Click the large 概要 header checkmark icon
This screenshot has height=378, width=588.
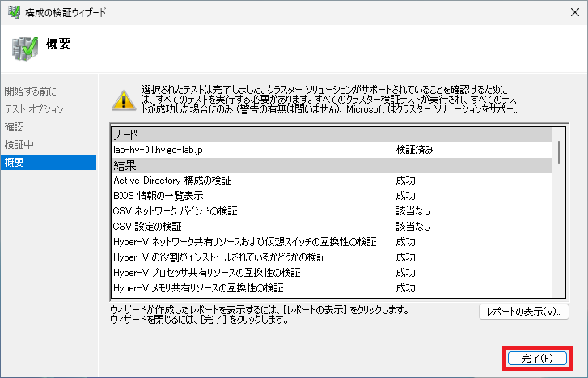(x=25, y=49)
